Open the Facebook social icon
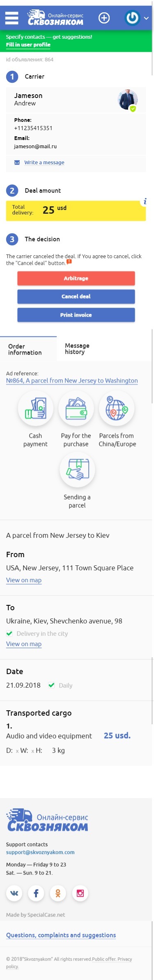This screenshot has width=154, height=980. 36,893
